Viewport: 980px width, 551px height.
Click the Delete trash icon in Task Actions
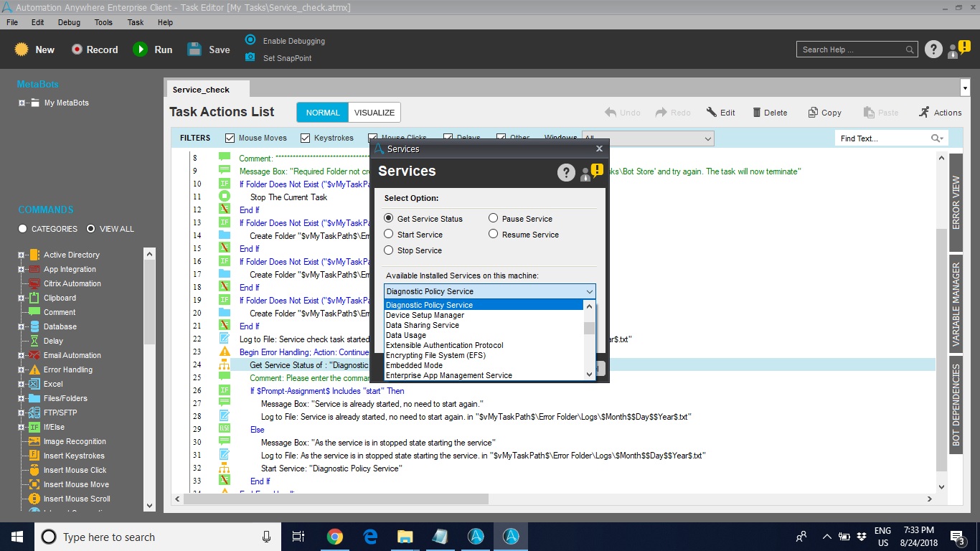click(x=757, y=113)
